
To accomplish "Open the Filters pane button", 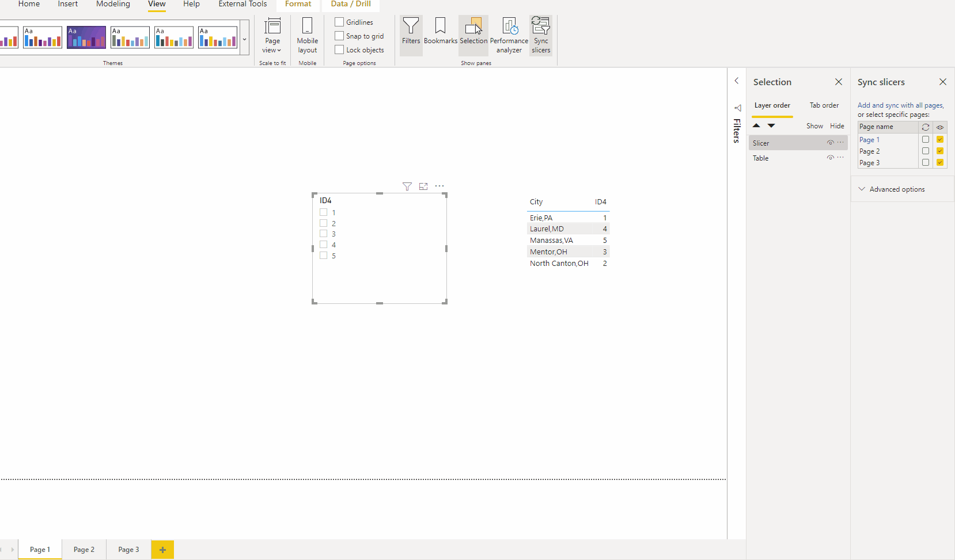I will tap(411, 35).
